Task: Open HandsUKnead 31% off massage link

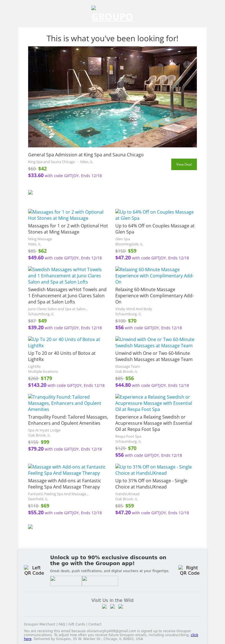Action: pyautogui.click(x=154, y=470)
